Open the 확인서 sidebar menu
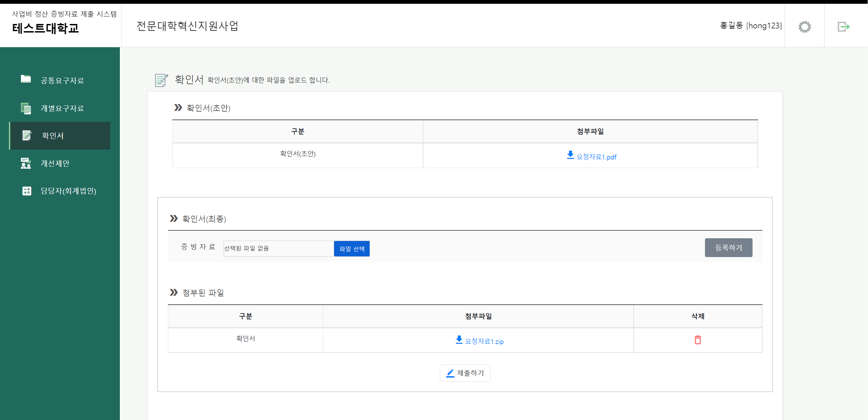Screen dimensions: 868x420 point(53,136)
